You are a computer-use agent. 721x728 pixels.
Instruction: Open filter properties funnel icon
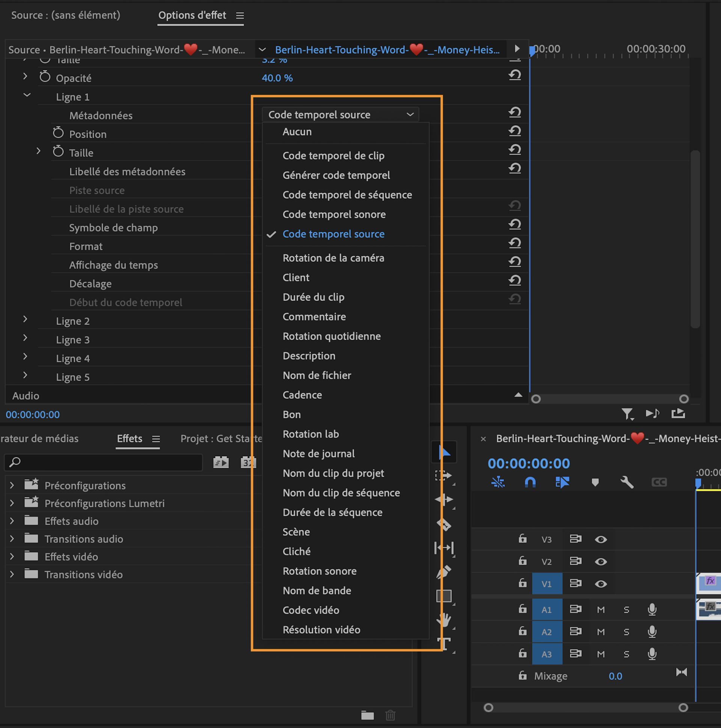tap(627, 414)
